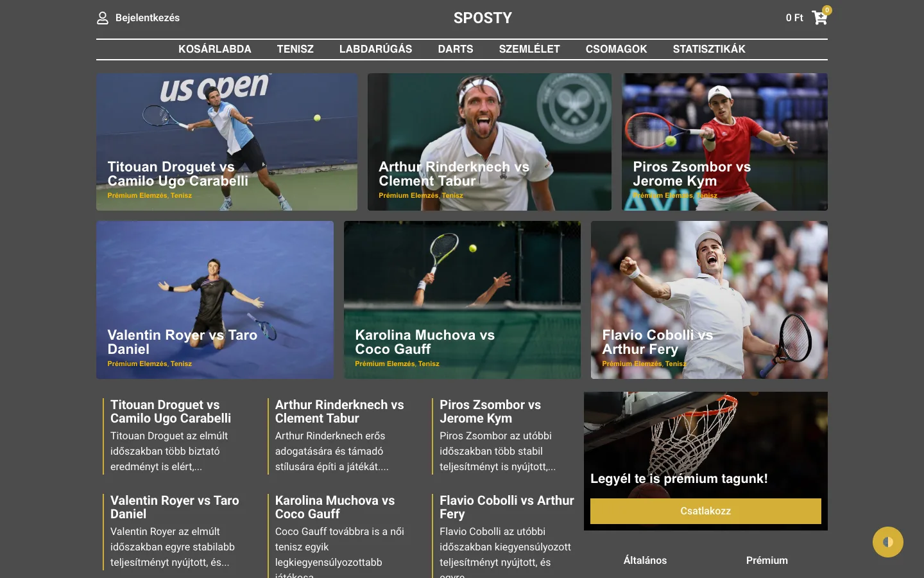Open the Muchova vs Coco Gauff image card
The width and height of the screenshot is (924, 578).
pyautogui.click(x=462, y=300)
